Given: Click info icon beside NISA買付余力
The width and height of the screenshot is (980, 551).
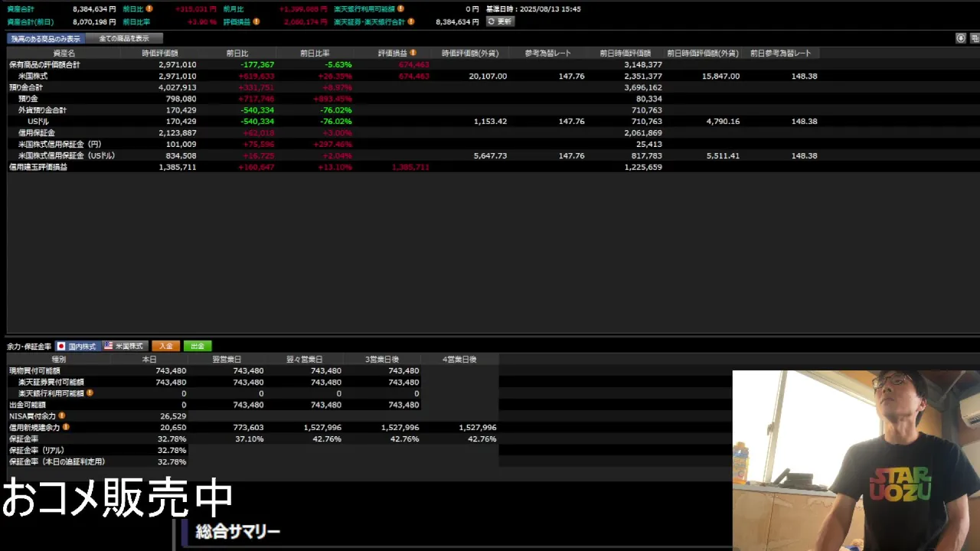Looking at the screenshot, I should [x=62, y=416].
